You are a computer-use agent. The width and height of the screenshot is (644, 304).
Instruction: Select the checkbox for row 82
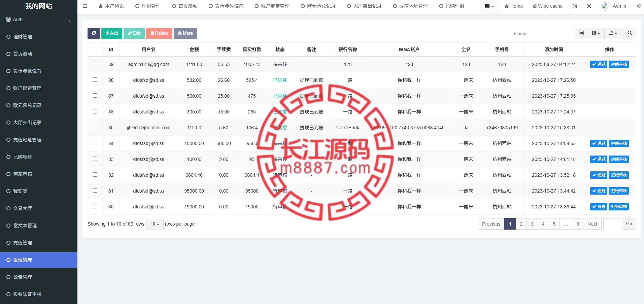tap(95, 175)
